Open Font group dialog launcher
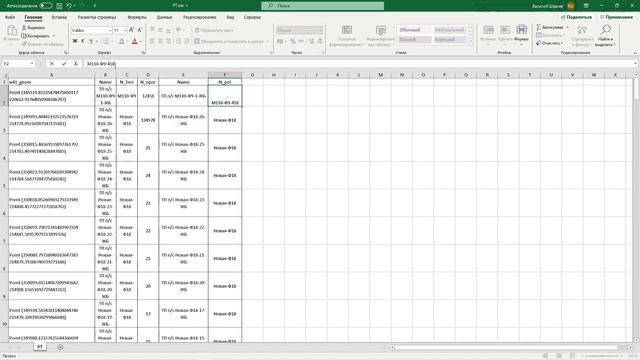 (x=143, y=53)
